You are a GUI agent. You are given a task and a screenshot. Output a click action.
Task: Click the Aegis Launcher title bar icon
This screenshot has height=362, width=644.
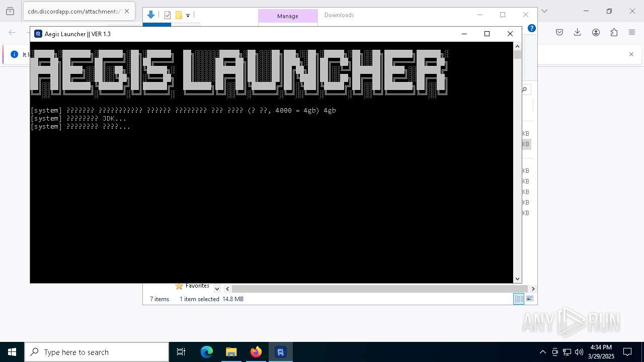38,34
